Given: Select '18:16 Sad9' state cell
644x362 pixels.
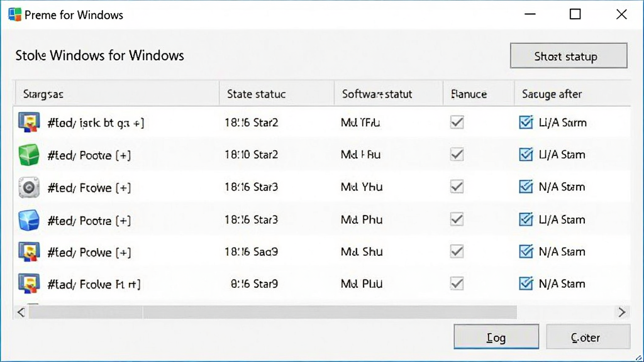Looking at the screenshot, I should (252, 251).
